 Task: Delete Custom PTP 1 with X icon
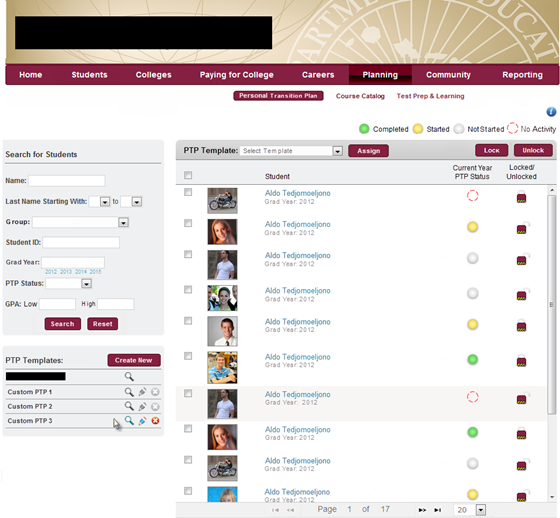[x=155, y=392]
